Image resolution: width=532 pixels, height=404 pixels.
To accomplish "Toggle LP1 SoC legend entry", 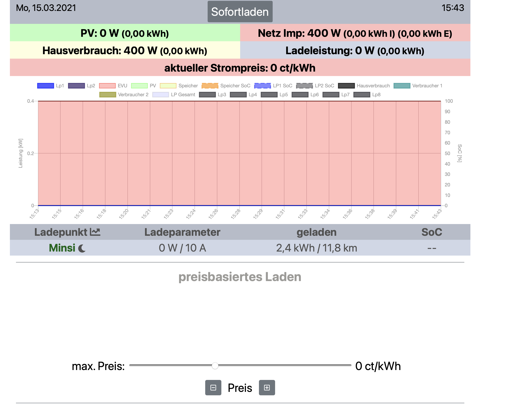I will tap(262, 86).
